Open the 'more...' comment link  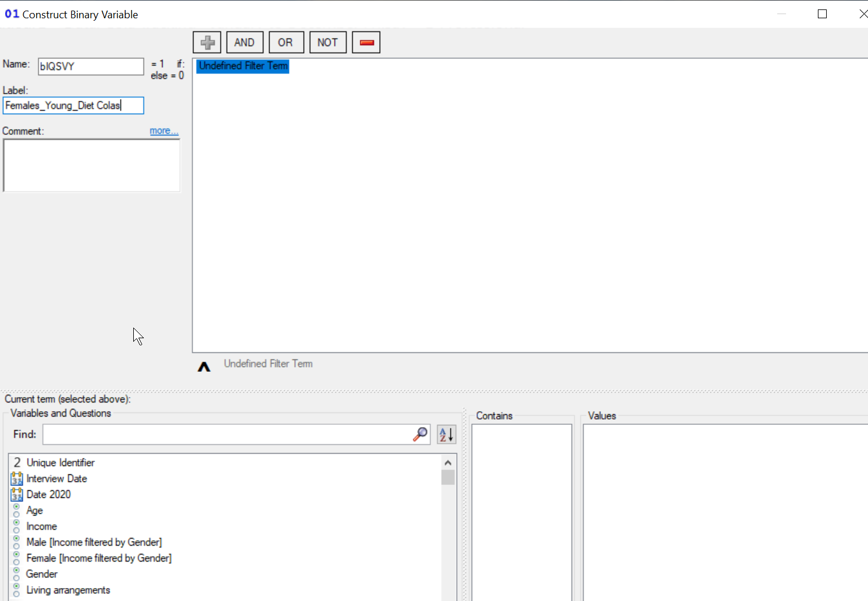(x=163, y=131)
